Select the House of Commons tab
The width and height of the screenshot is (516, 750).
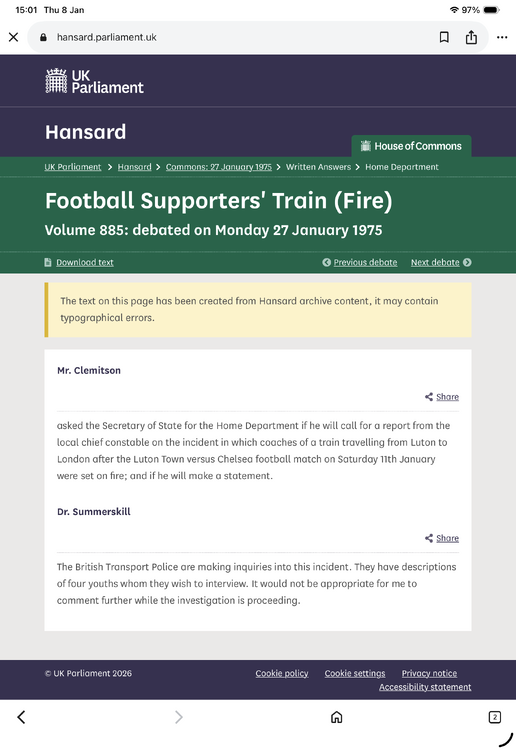(411, 146)
